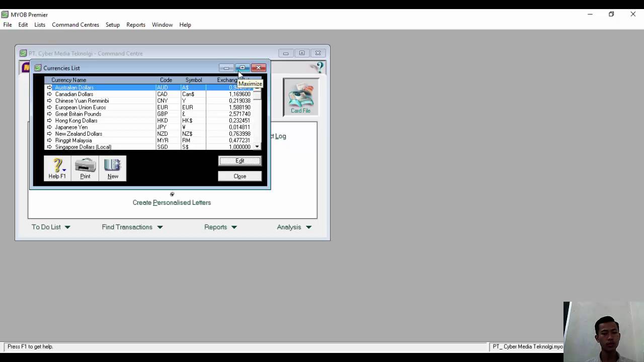Click the MYOB Premier application icon
The image size is (644, 362).
5,15
